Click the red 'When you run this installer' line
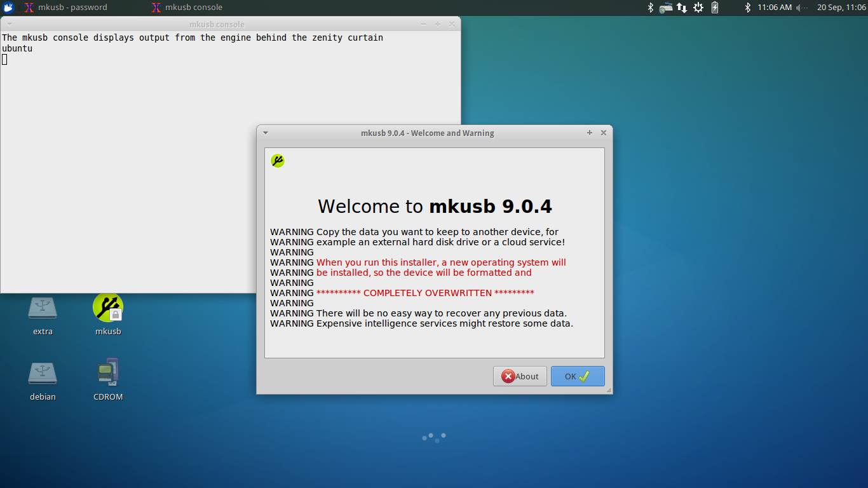Image resolution: width=868 pixels, height=488 pixels. [441, 262]
